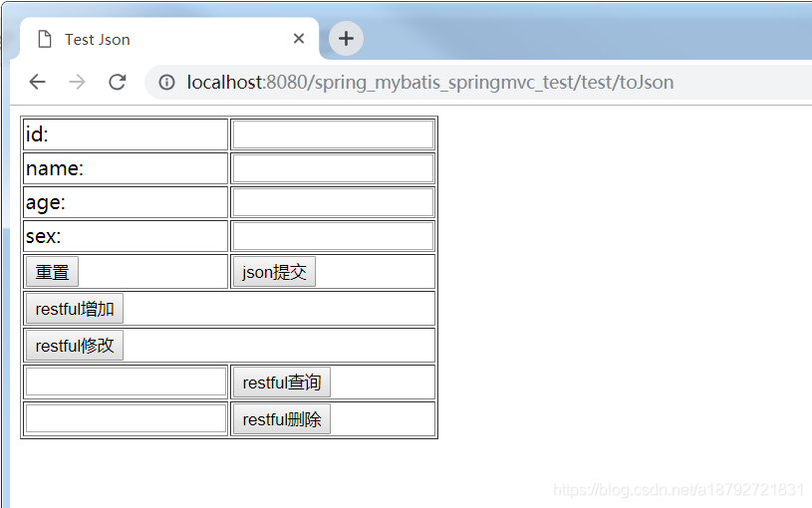Focus the input beside restful查询
Screen dimensions: 812x508
(x=126, y=381)
